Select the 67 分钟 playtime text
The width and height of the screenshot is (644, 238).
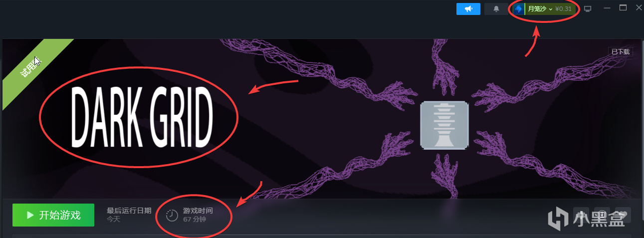195,219
